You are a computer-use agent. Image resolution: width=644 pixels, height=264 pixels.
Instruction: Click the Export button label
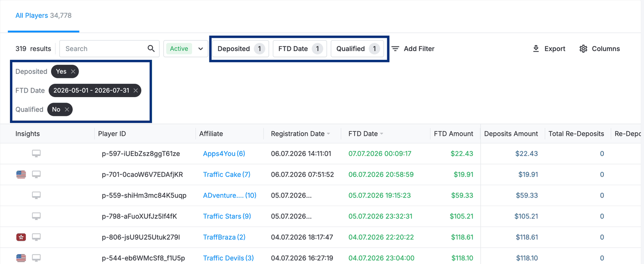555,49
